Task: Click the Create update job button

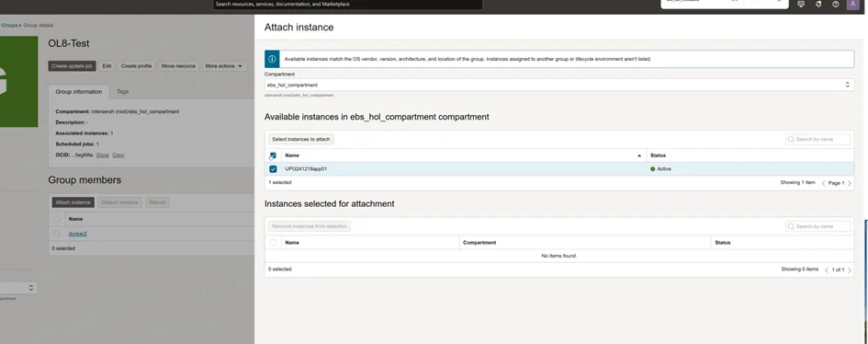Action: [72, 66]
